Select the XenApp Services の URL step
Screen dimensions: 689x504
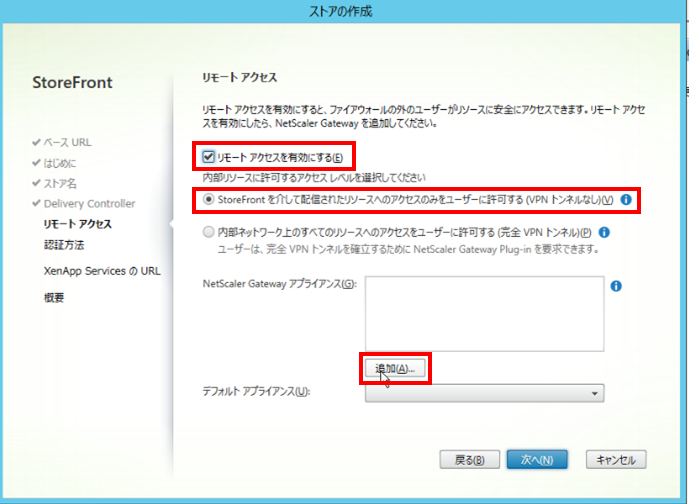(x=102, y=271)
